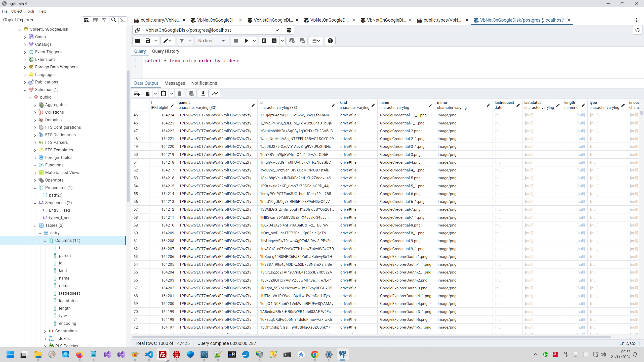Download results as CSV file
The height and width of the screenshot is (362, 644).
point(203,94)
